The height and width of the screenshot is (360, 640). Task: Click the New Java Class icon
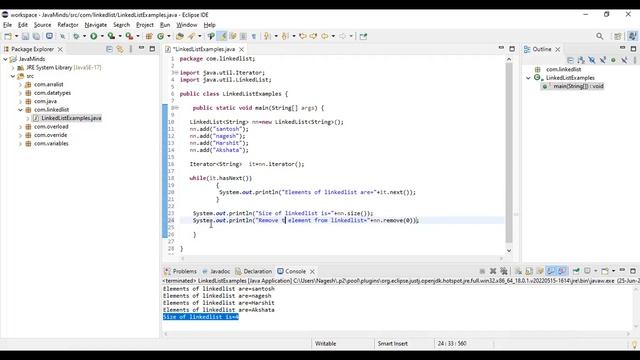click(161, 36)
